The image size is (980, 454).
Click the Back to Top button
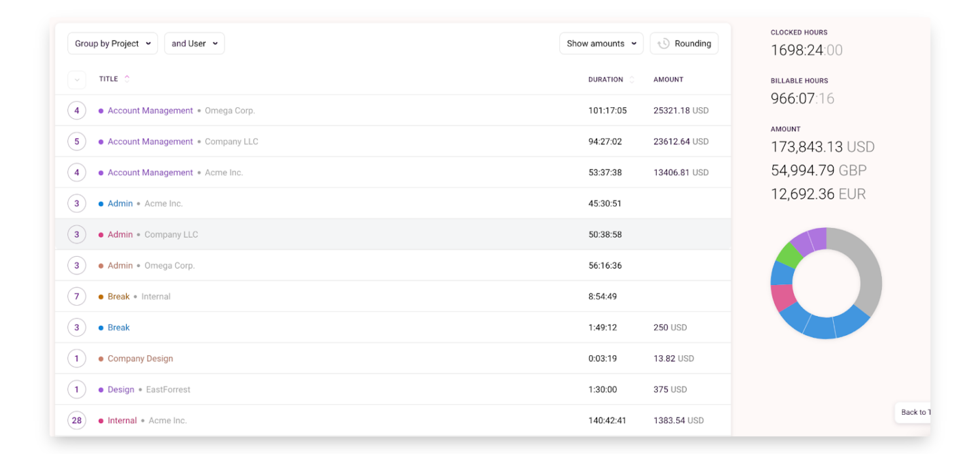915,412
